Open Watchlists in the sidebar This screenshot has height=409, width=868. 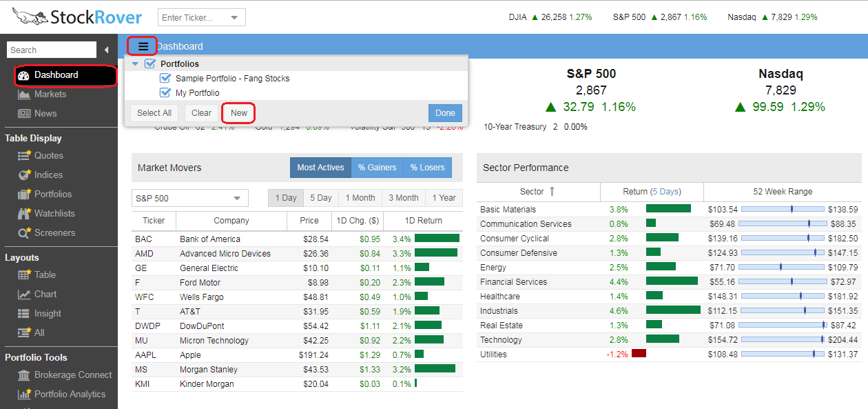tap(54, 214)
